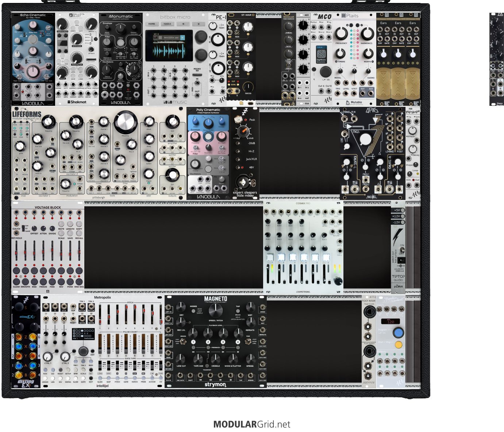Viewport: 504px width, 432px height.
Task: Click the large central FREQ knob on QPAS
Action: [365, 140]
